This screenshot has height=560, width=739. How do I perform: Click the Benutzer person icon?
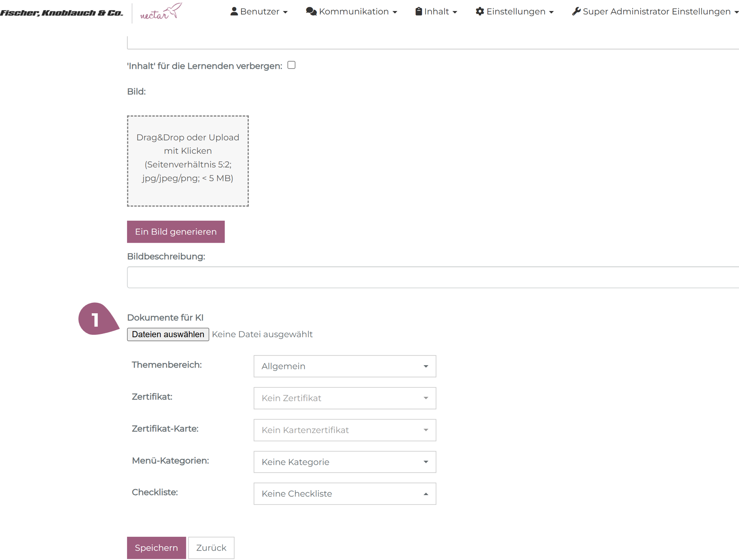pos(234,11)
